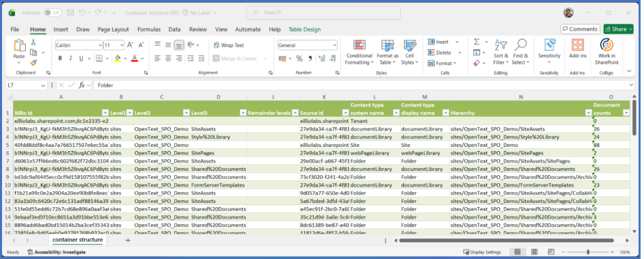The width and height of the screenshot is (644, 259).
Task: Switch to the Data tab
Action: pyautogui.click(x=174, y=29)
